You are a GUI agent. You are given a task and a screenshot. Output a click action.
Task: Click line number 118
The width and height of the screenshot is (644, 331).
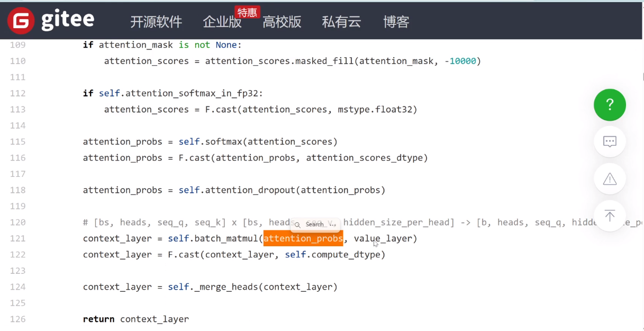17,190
